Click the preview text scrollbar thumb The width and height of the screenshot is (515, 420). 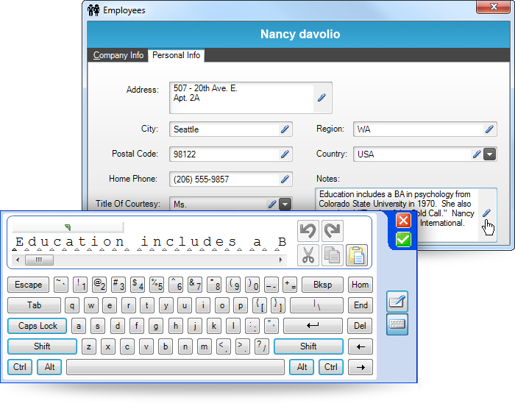[40, 260]
